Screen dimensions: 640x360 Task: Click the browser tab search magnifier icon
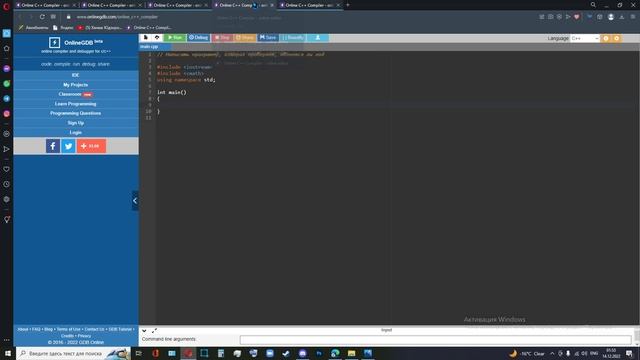593,5
